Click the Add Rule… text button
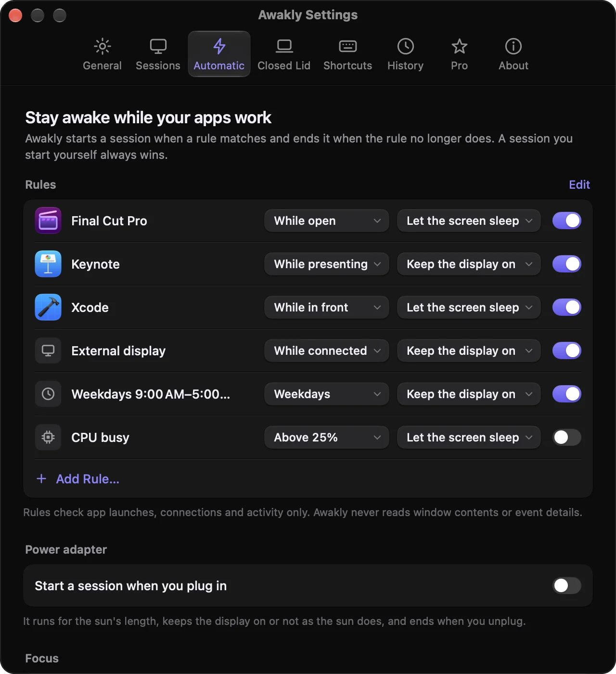The image size is (616, 674). pos(88,479)
